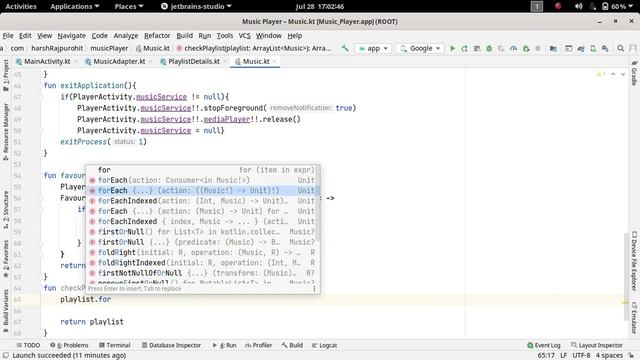Open the Project tool window

(x=6, y=75)
